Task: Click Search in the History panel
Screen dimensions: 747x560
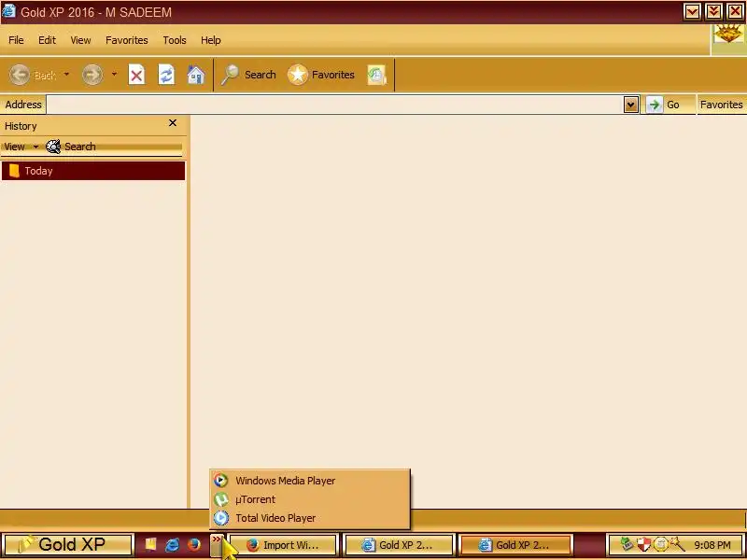Action: pyautogui.click(x=71, y=147)
